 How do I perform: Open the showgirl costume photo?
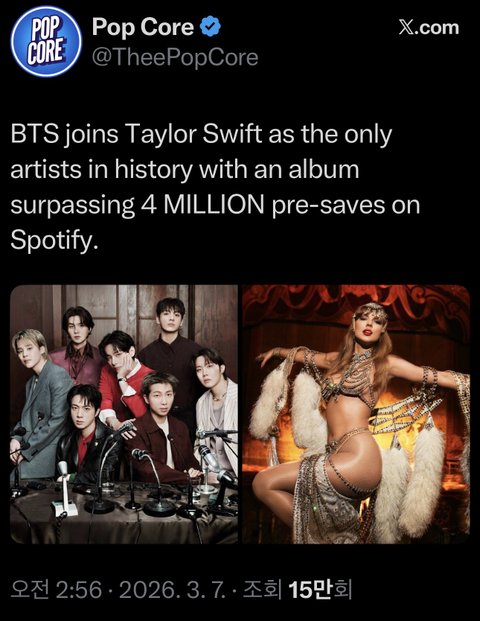[x=356, y=414]
